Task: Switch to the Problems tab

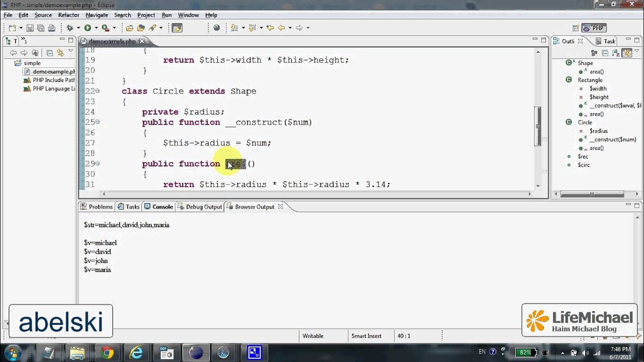Action: [x=96, y=207]
